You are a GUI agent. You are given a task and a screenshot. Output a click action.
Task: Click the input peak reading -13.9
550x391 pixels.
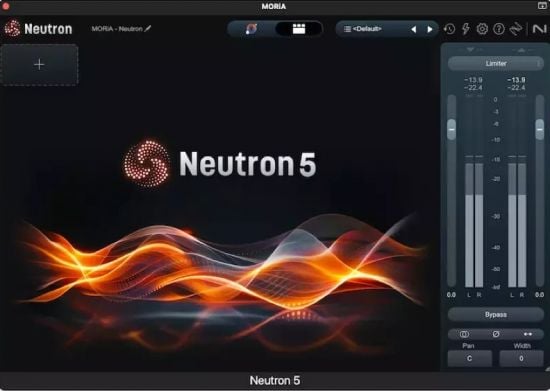click(473, 80)
